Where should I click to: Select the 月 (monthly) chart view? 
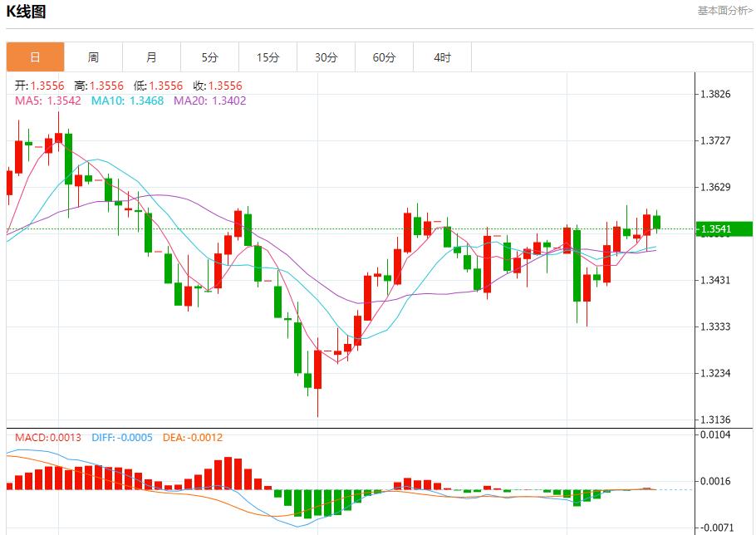coord(151,56)
